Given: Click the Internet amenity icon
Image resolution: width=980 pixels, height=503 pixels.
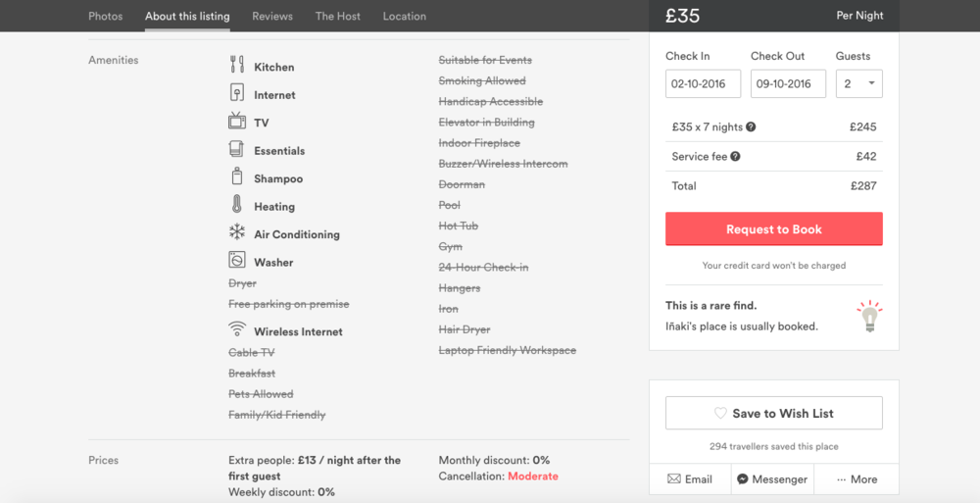Looking at the screenshot, I should (x=237, y=92).
